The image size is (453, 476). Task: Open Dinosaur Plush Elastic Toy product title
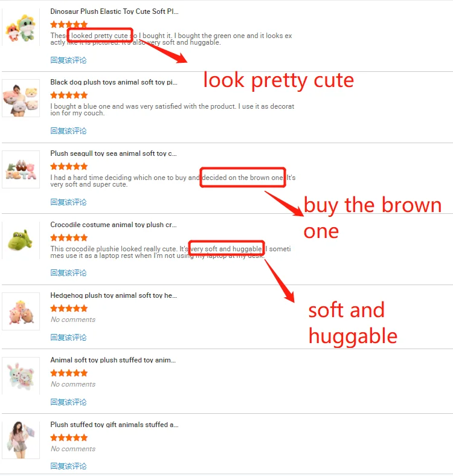115,11
